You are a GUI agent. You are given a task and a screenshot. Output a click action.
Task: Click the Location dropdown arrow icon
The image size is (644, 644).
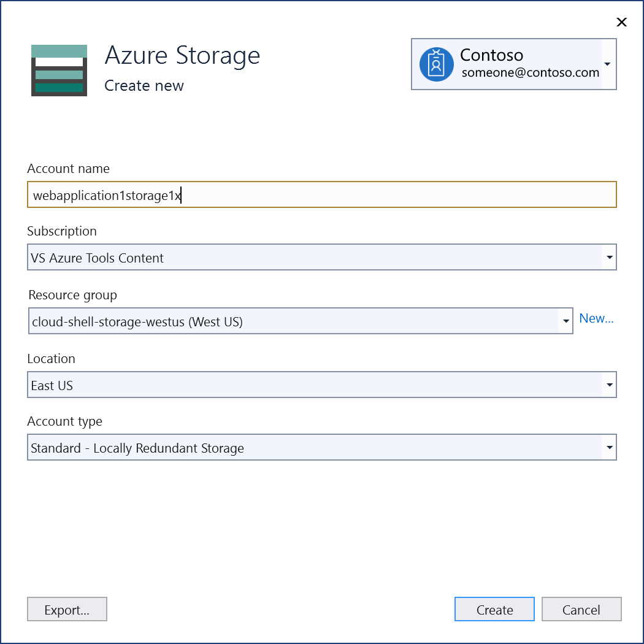click(x=608, y=385)
